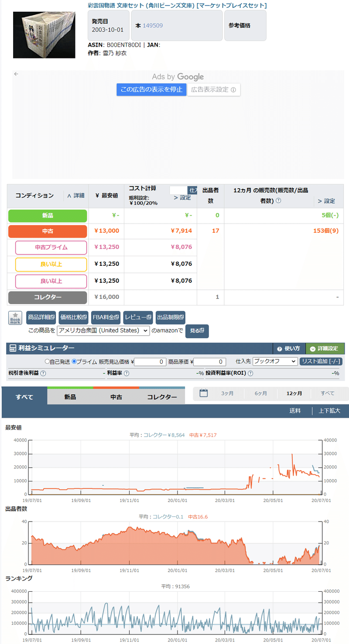Image resolution: width=349 pixels, height=644 pixels.
Task: Click この広告の表示を停止 button
Action: pyautogui.click(x=151, y=89)
